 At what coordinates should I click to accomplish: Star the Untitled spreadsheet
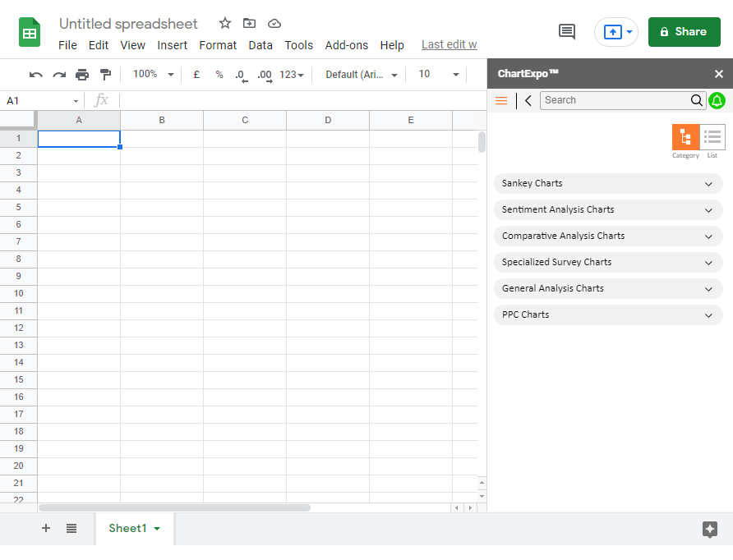(225, 23)
